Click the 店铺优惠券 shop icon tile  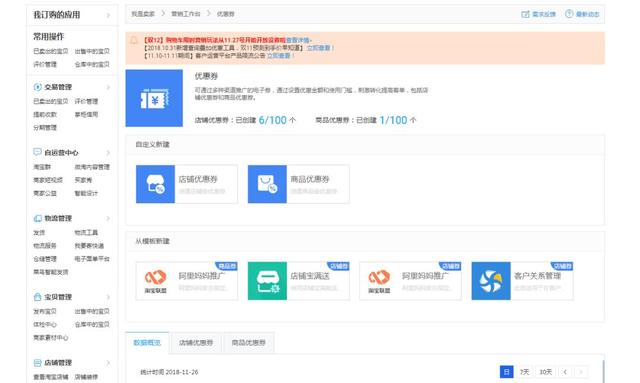pos(156,184)
